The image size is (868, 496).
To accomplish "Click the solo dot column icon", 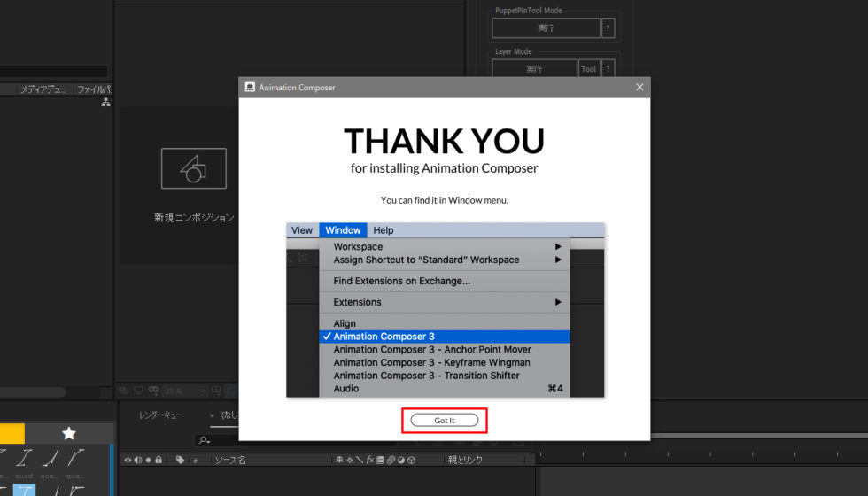I will pyautogui.click(x=149, y=460).
